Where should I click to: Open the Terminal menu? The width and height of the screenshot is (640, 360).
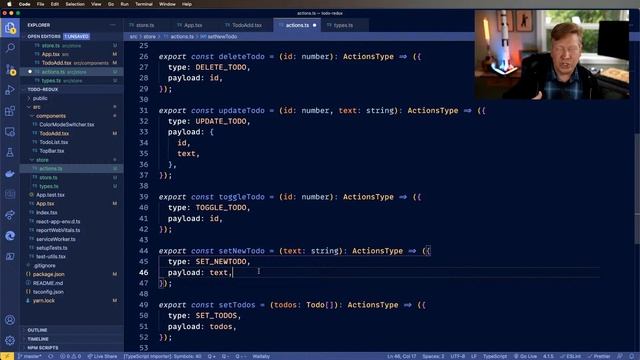(144, 4)
